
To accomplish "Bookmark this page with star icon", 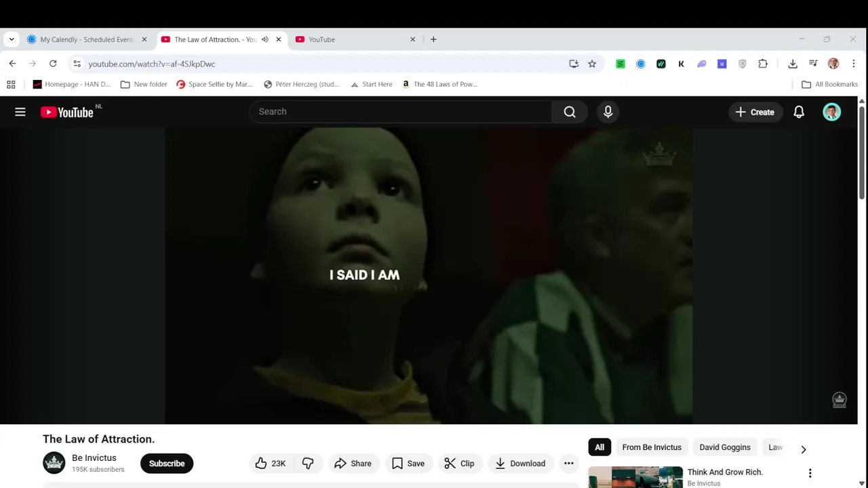I will coord(592,64).
